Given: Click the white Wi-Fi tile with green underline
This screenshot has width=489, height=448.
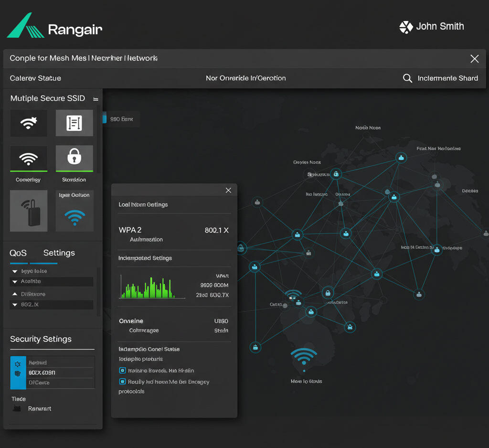Looking at the screenshot, I should coord(29,158).
